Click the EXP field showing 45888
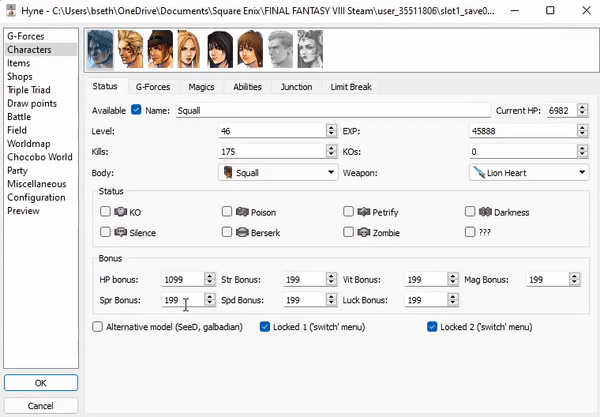 click(523, 131)
